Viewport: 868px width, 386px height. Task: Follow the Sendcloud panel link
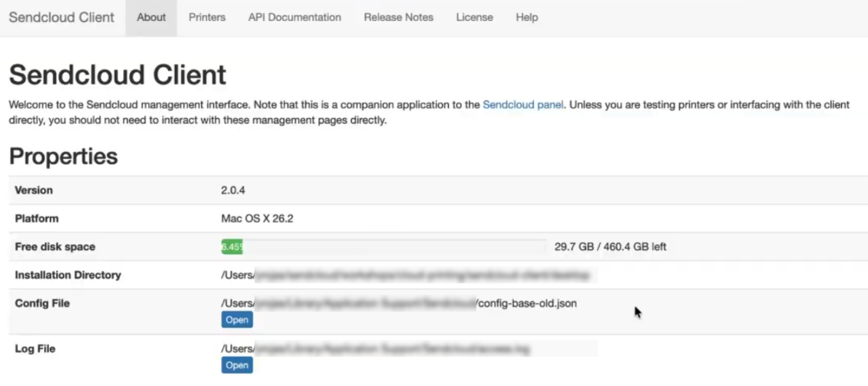[x=523, y=105]
